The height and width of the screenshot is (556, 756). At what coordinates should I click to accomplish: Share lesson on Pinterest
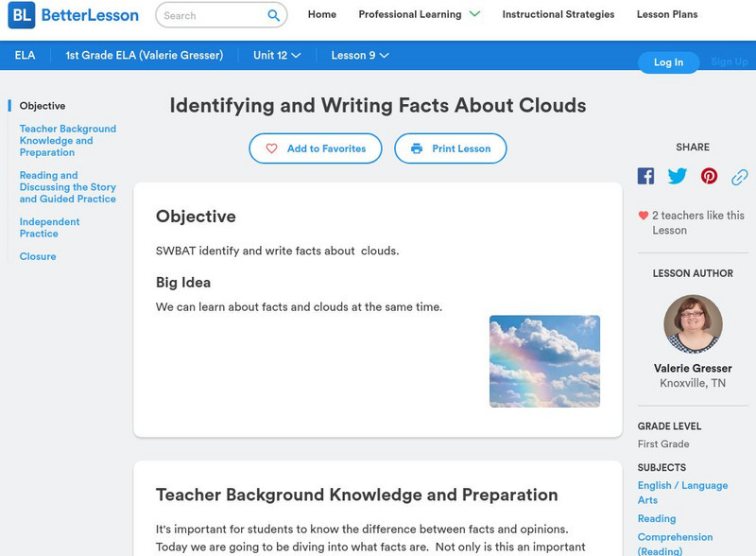[x=709, y=176]
